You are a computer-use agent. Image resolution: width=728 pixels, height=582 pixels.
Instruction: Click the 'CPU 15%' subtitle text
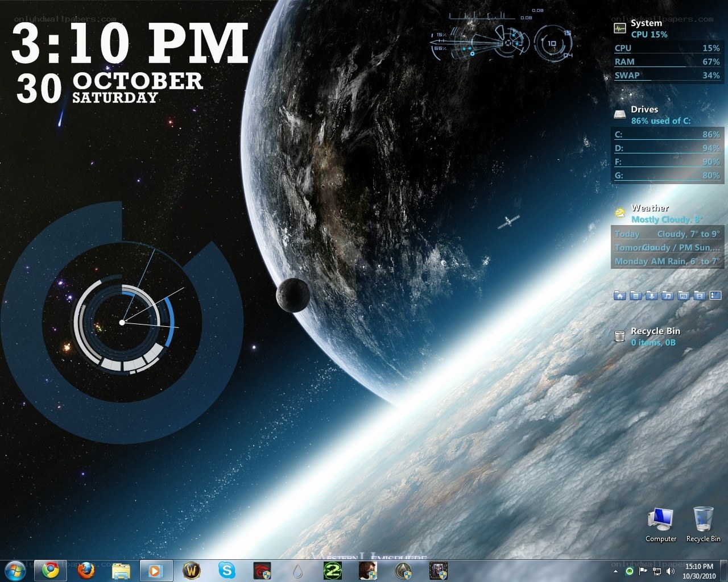tap(650, 34)
